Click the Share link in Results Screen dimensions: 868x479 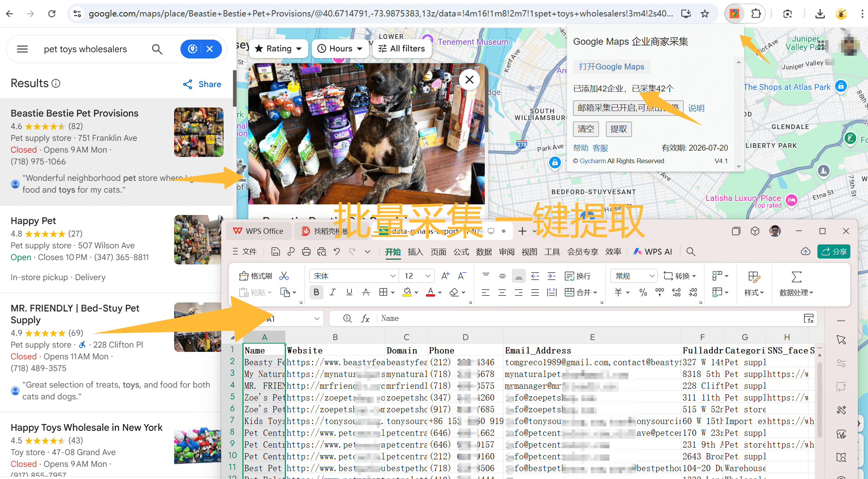tap(202, 84)
